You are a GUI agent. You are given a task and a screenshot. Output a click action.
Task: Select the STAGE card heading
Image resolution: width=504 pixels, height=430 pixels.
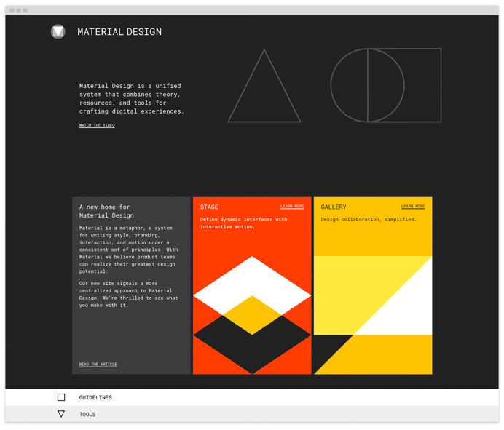[209, 207]
